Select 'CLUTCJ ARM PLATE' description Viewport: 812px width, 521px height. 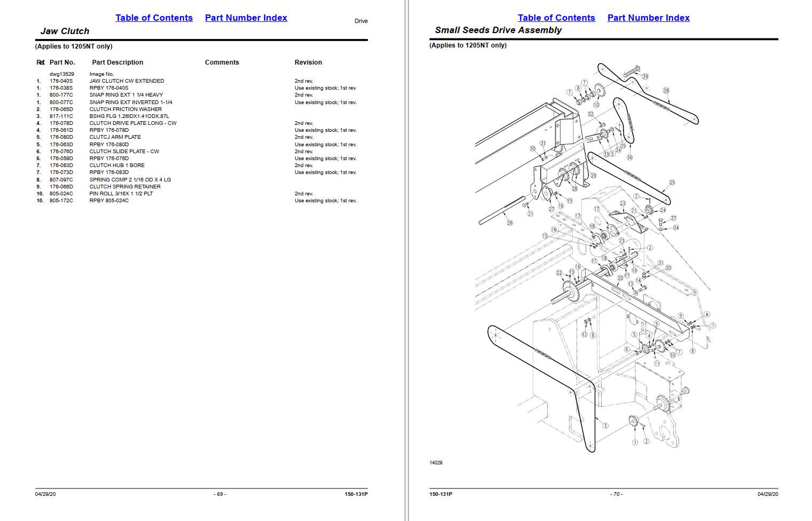coord(115,137)
